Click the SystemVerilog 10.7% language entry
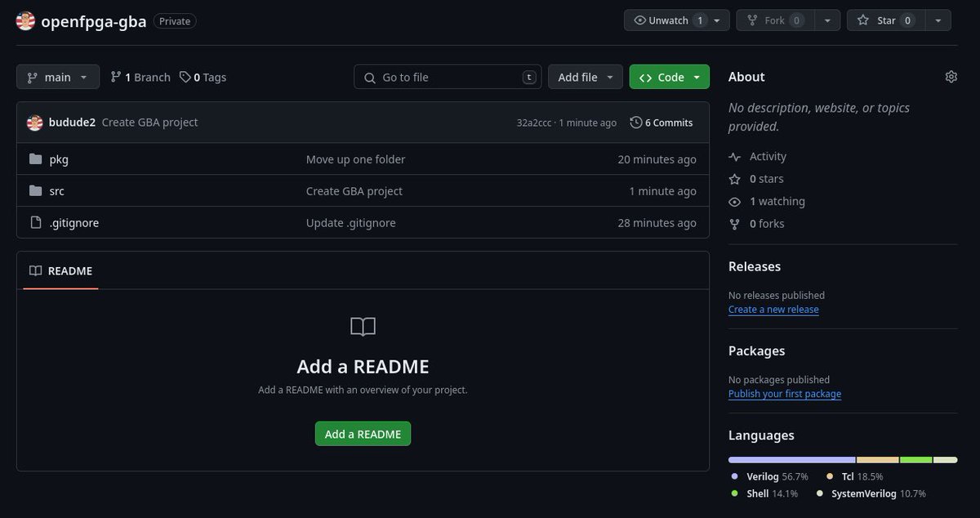 (x=871, y=494)
